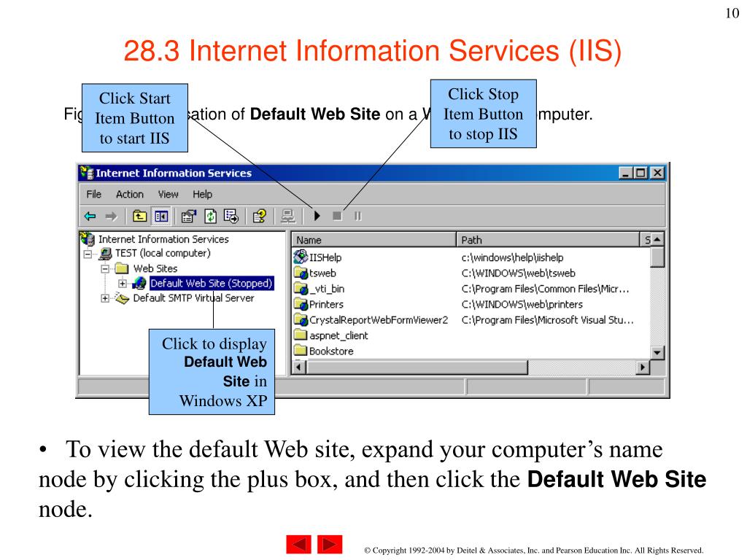Click the aspnet_client folder icon

tap(301, 335)
